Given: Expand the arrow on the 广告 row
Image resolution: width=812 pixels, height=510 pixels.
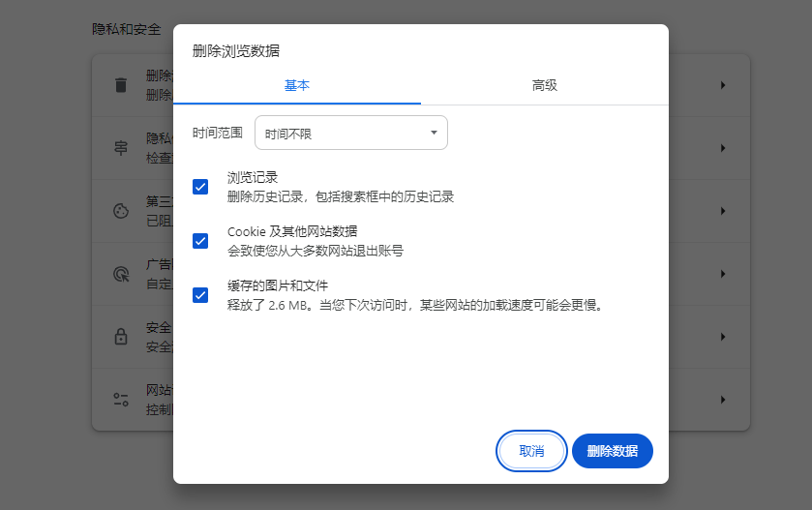Looking at the screenshot, I should (723, 274).
